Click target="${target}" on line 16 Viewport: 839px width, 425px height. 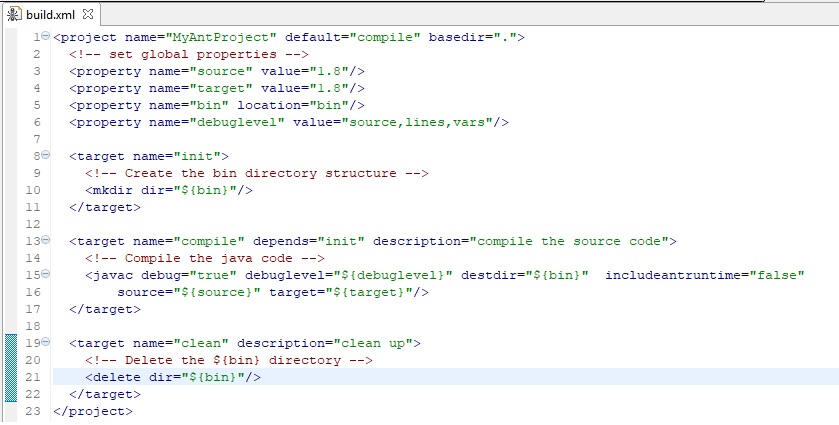341,293
